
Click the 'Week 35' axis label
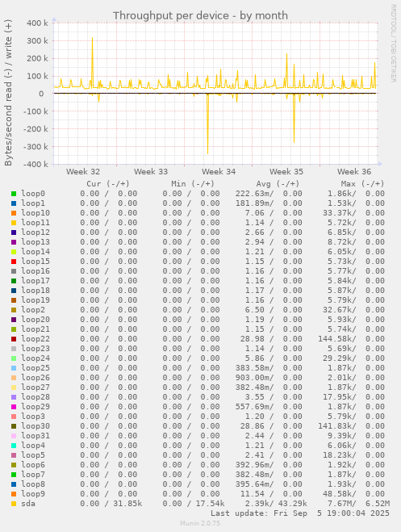click(286, 172)
